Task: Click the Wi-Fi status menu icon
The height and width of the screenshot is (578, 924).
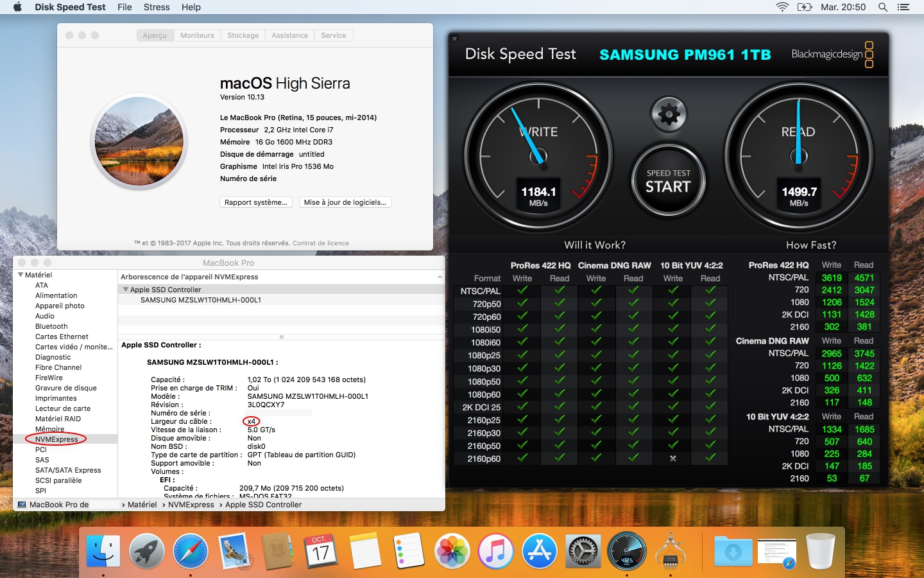Action: coord(782,7)
